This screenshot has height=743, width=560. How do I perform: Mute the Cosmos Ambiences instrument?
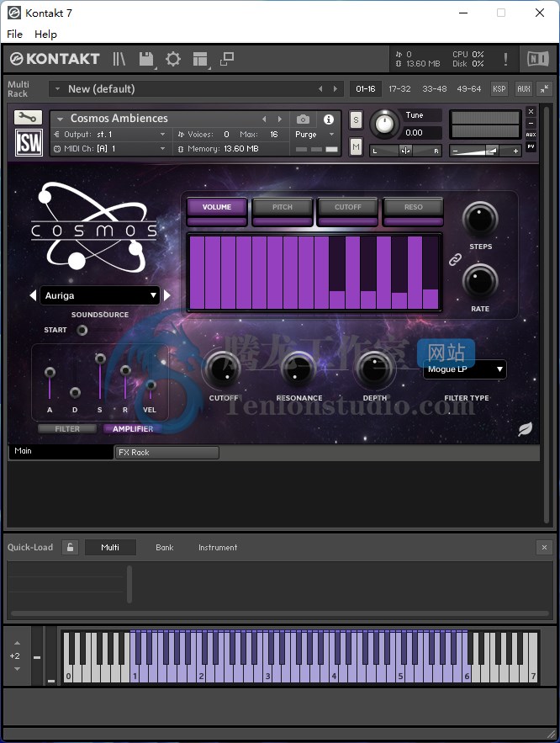[356, 147]
